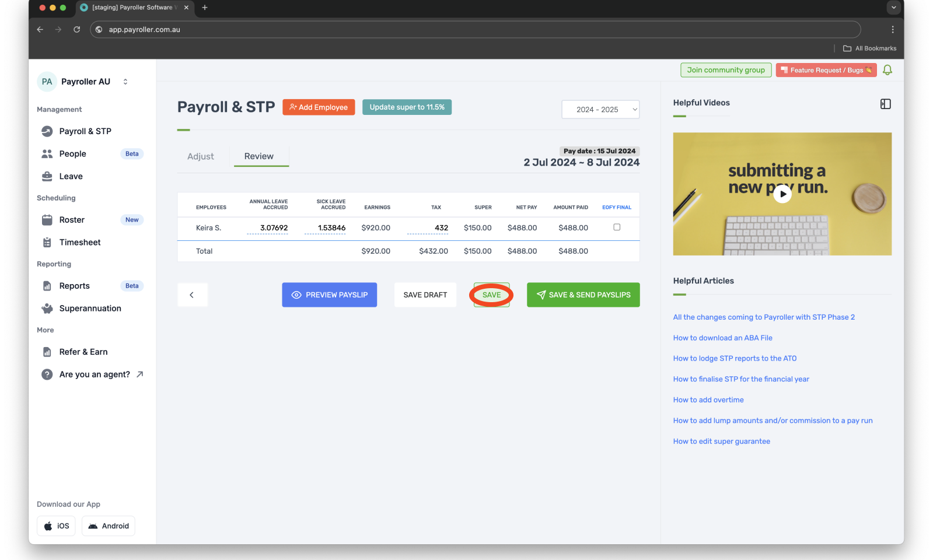
Task: Open All Bookmarks folder
Action: pos(869,48)
